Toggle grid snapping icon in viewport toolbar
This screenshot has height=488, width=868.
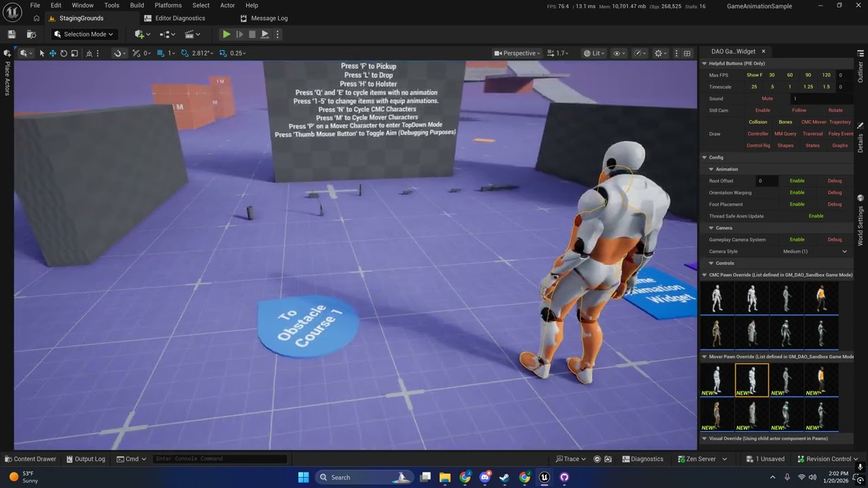click(161, 53)
